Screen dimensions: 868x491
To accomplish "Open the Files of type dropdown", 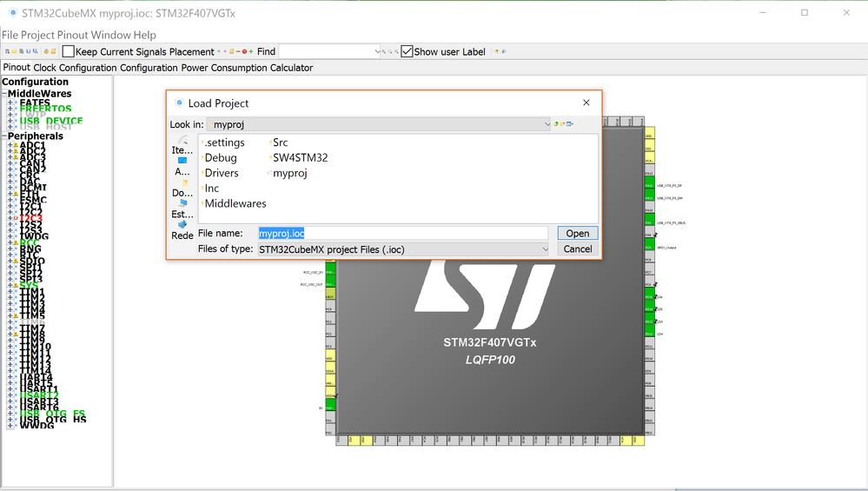I will click(x=545, y=249).
